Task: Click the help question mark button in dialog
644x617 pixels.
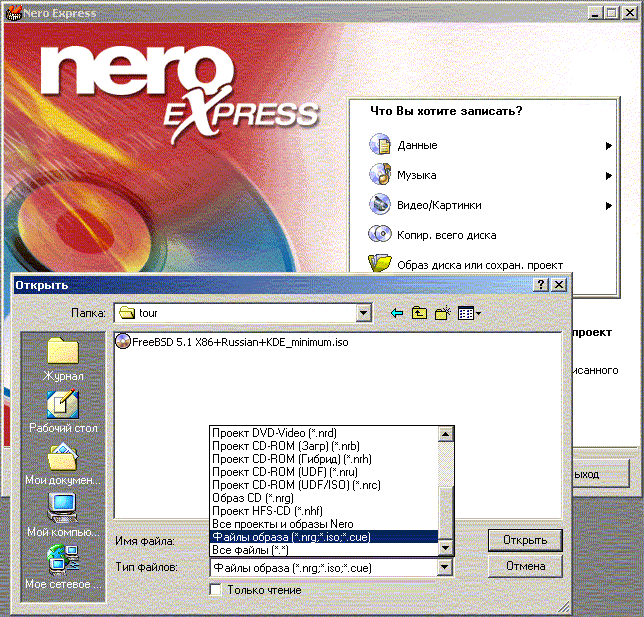Action: [x=541, y=285]
